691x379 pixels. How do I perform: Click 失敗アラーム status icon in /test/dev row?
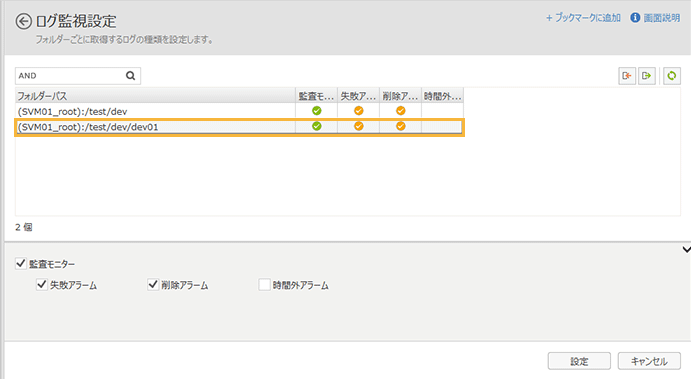pyautogui.click(x=359, y=111)
